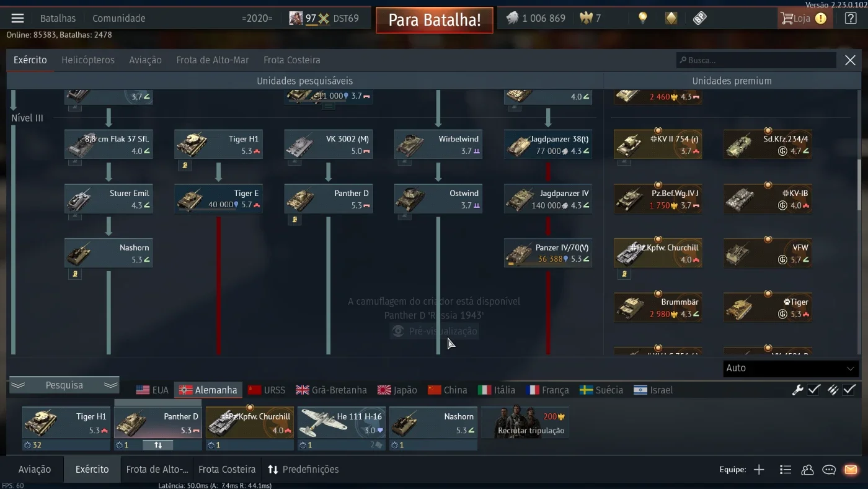This screenshot has height=489, width=868.
Task: Open the light bulb hints icon
Action: coord(643,18)
